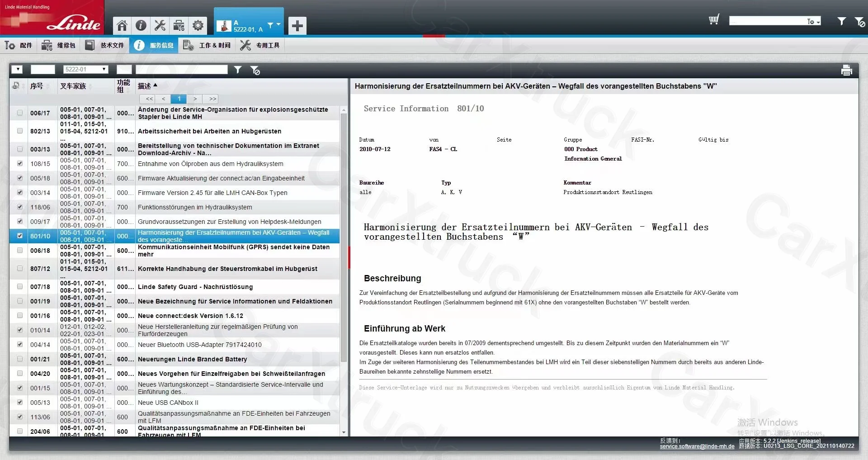Open the 技术文件 technical documents tab

tap(104, 45)
